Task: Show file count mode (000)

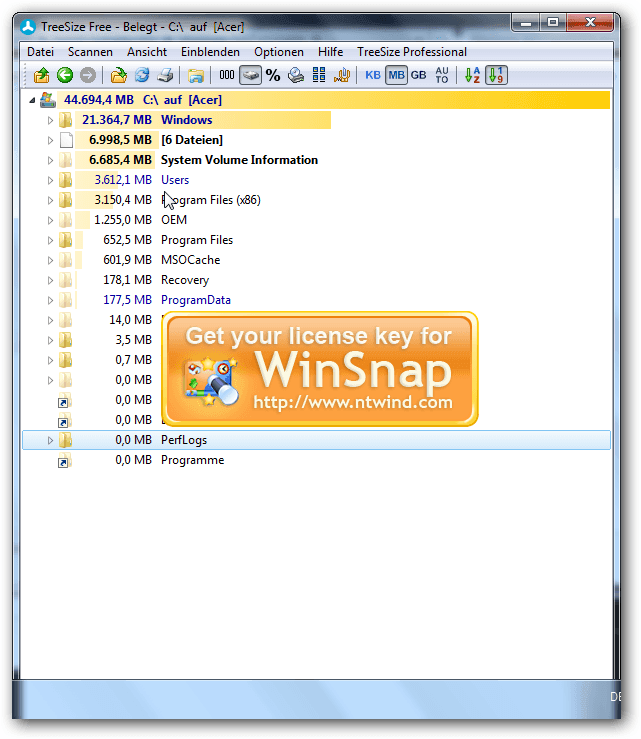Action: [227, 75]
